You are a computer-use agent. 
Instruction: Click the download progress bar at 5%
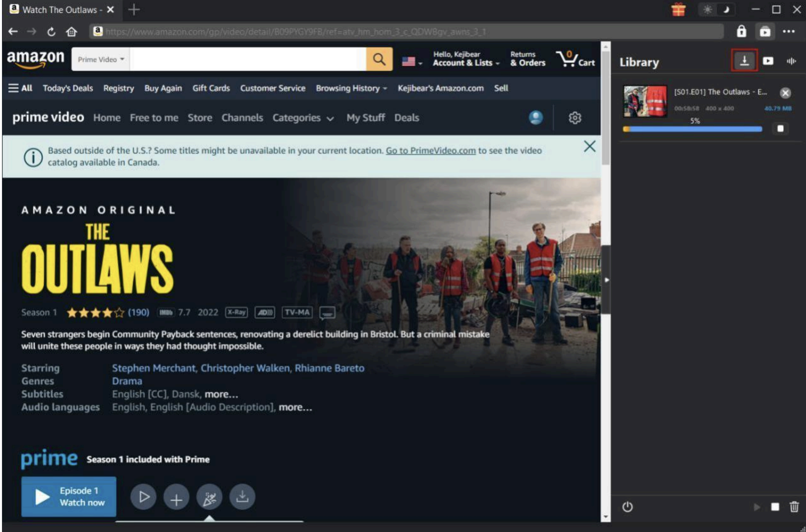pyautogui.click(x=692, y=129)
